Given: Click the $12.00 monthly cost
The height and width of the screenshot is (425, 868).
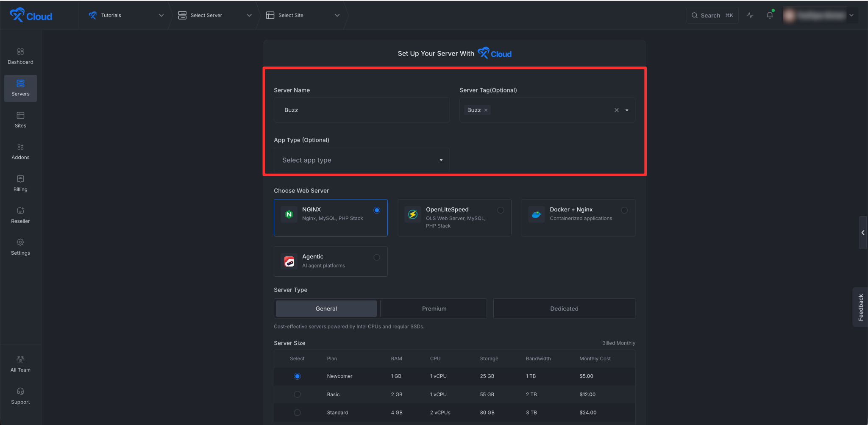Looking at the screenshot, I should 587,394.
